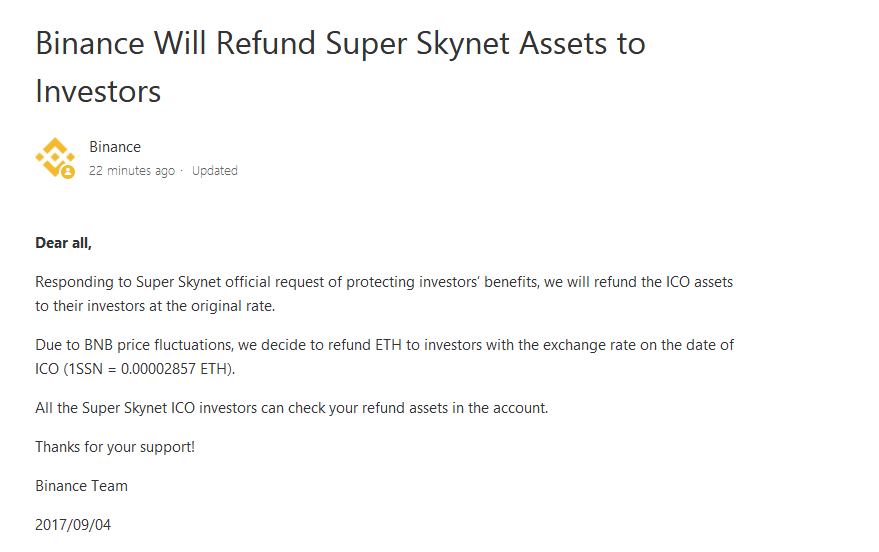This screenshot has height=552, width=879.
Task: Click "Thanks for your support!" line
Action: point(115,447)
